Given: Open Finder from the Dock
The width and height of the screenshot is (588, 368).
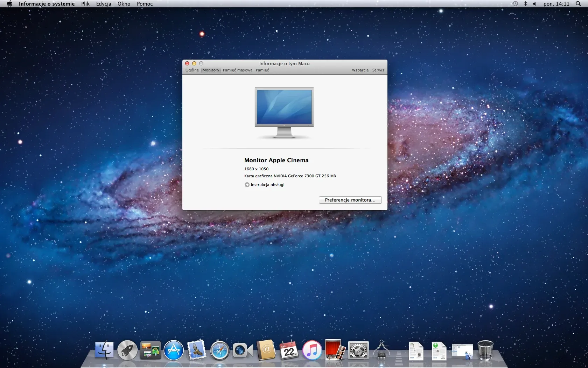Looking at the screenshot, I should tap(104, 350).
